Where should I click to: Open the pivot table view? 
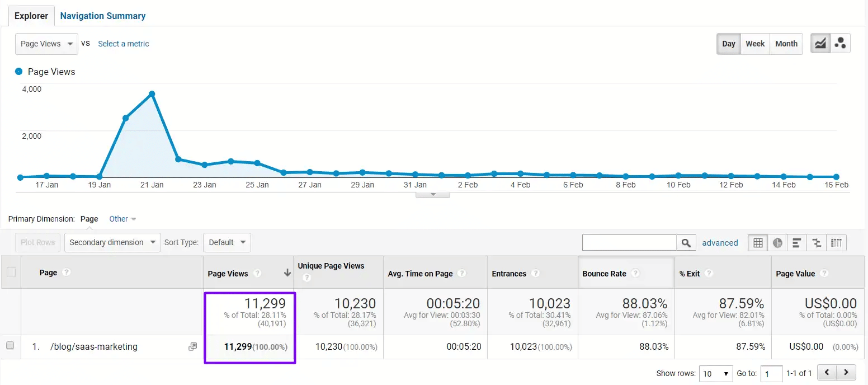837,242
